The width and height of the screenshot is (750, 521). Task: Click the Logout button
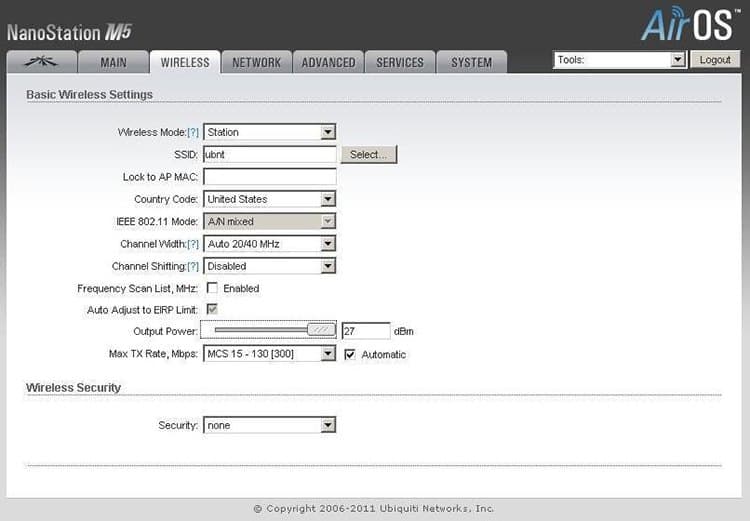(x=715, y=60)
